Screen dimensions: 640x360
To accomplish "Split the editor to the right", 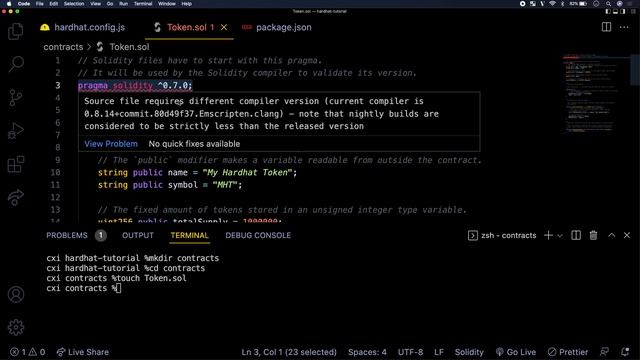I will pyautogui.click(x=606, y=27).
